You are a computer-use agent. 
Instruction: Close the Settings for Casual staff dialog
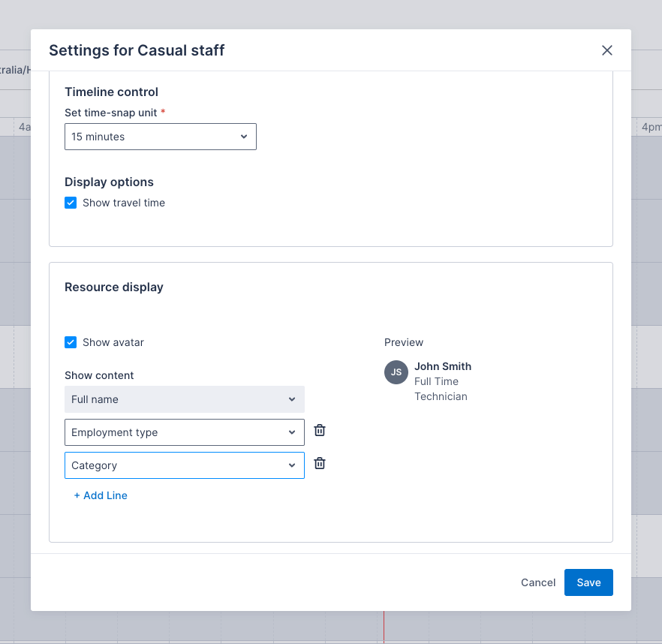[x=606, y=50]
